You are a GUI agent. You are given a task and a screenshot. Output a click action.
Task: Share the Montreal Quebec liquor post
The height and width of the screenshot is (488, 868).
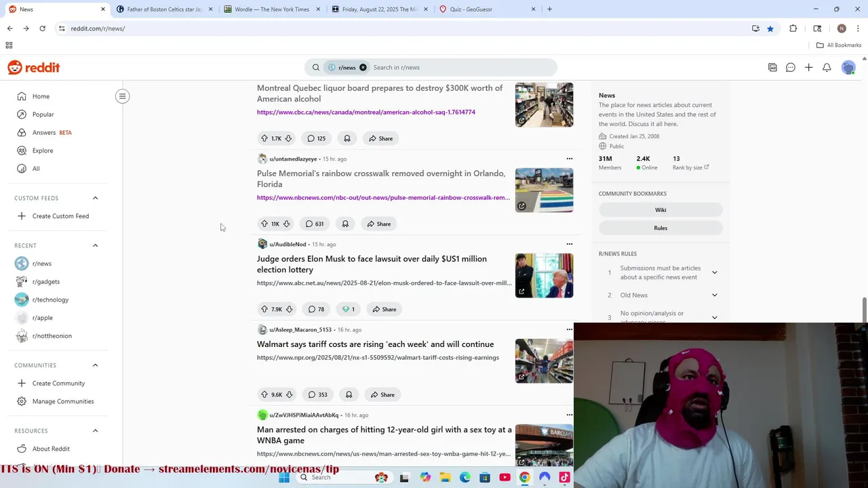pos(380,138)
